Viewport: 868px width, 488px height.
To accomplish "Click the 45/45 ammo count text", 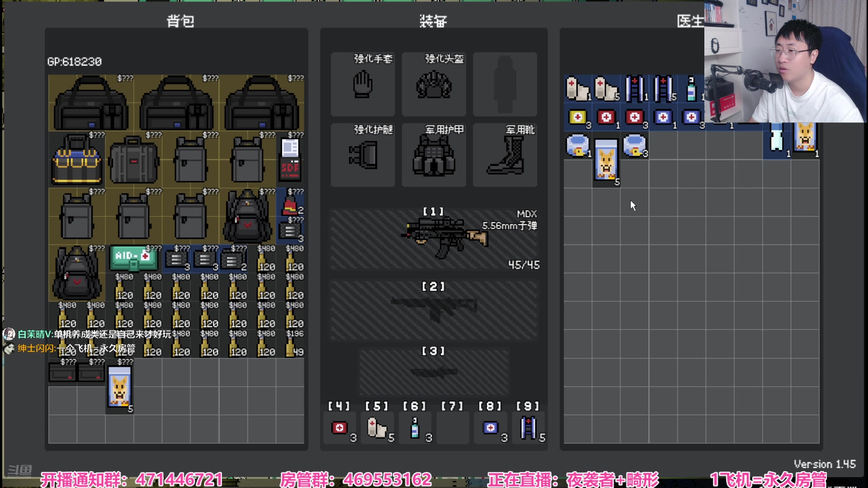I will pyautogui.click(x=524, y=265).
